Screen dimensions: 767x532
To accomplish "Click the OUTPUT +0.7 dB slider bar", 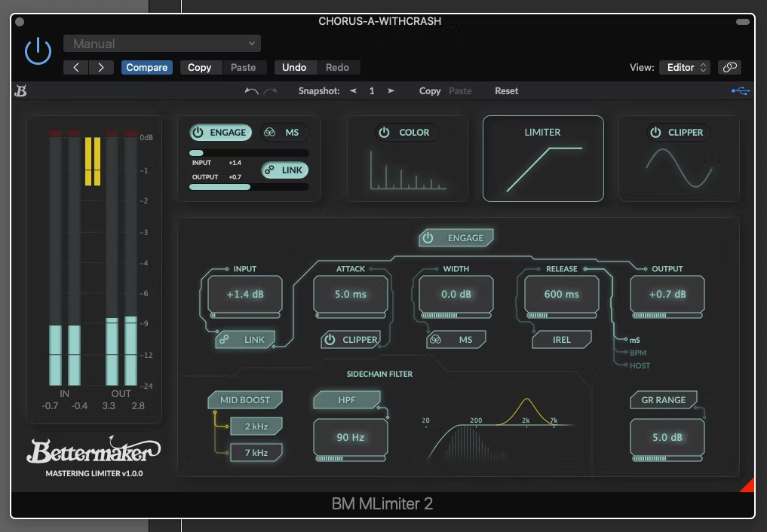I will (x=667, y=316).
